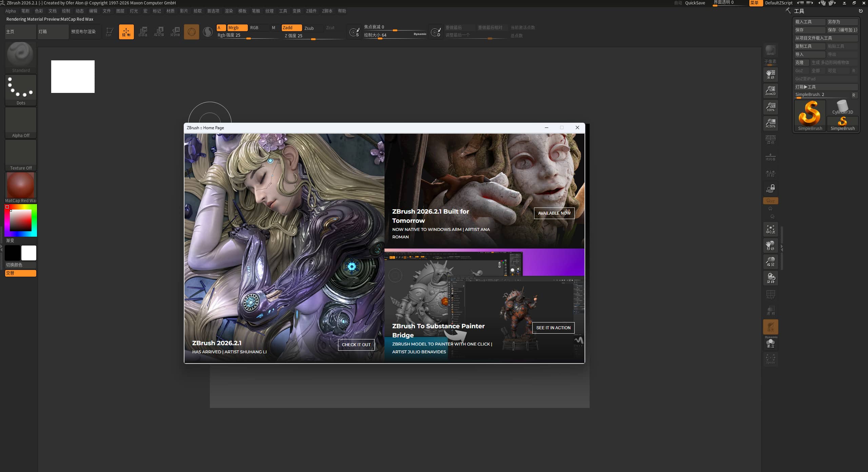The image size is (868, 472).
Task: Click the BPR render icon
Action: 771,50
